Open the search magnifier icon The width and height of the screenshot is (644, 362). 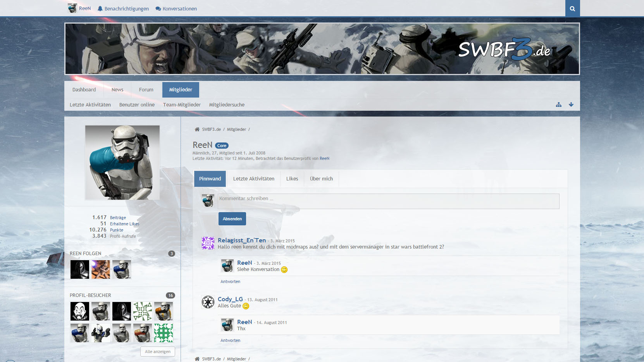[572, 9]
